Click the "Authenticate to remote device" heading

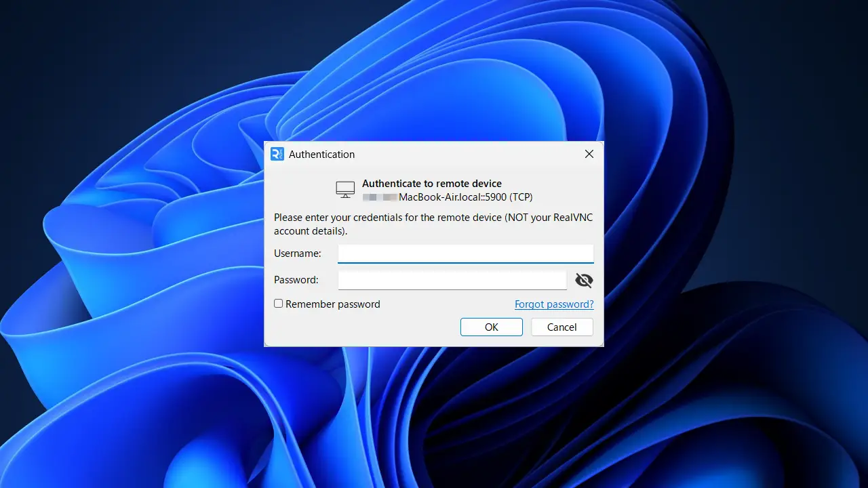pos(431,184)
